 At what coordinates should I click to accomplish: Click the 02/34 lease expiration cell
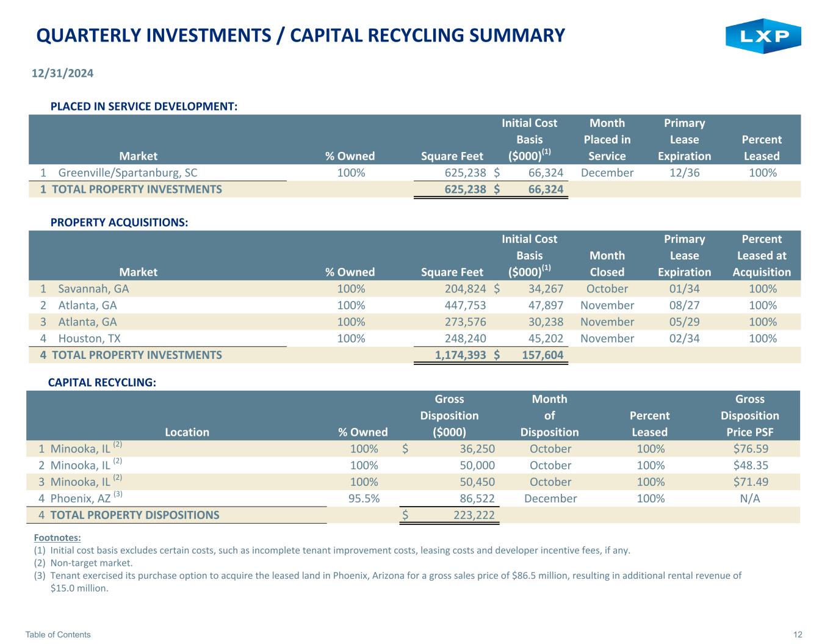point(684,339)
